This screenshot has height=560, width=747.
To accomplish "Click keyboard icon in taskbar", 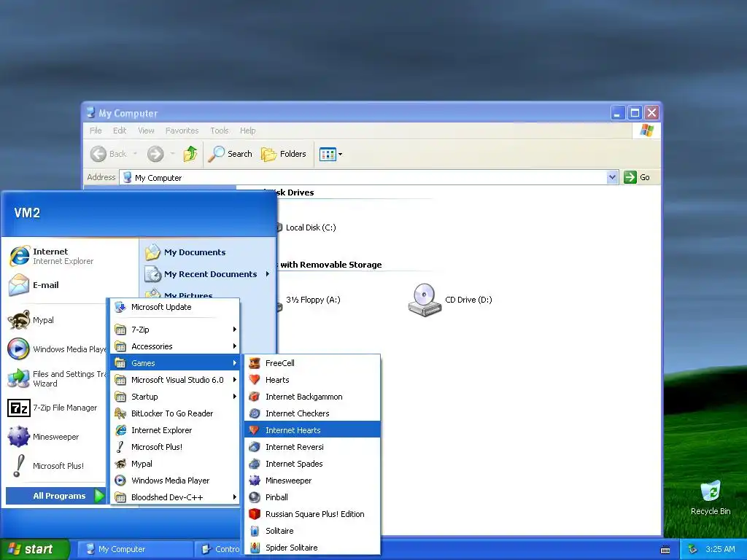I will [665, 550].
